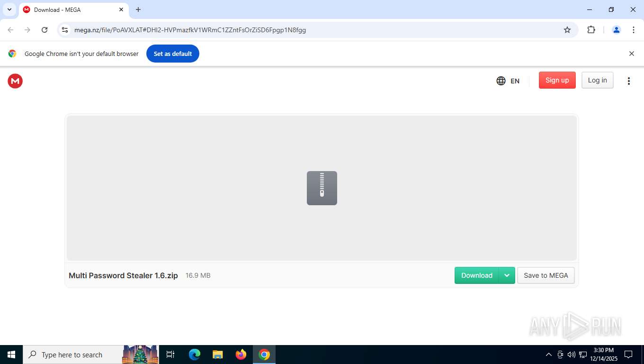
Task: Click the Log in button
Action: pyautogui.click(x=598, y=80)
